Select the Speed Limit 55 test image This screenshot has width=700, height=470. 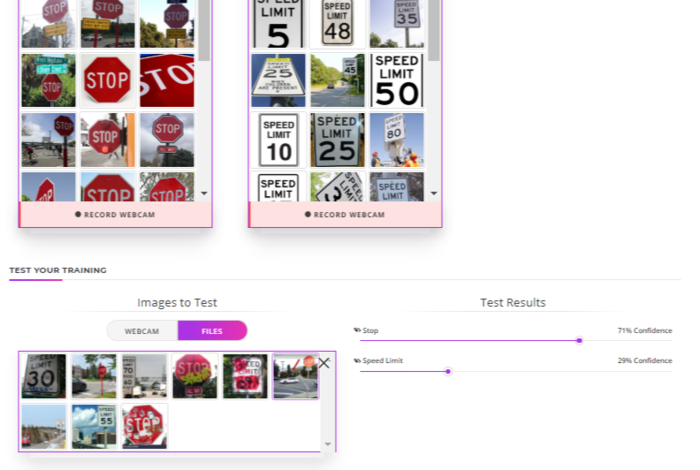94,426
